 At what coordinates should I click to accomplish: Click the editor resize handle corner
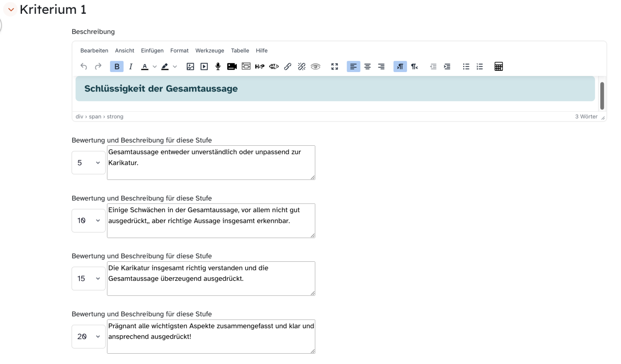pos(603,118)
